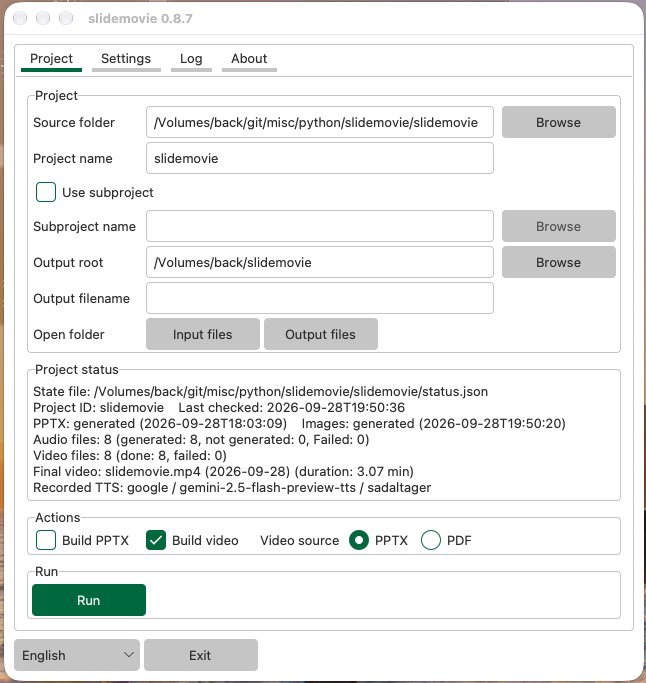Open the Output files folder

(x=321, y=334)
